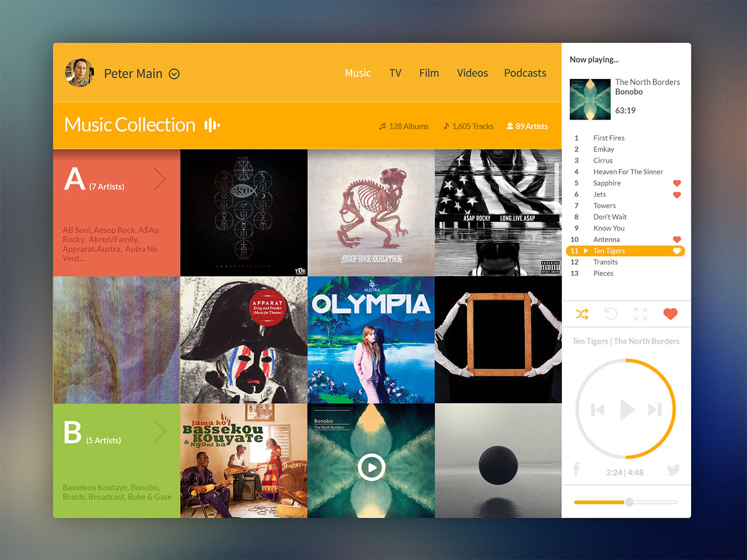Toggle the heart on Ten Tigers track
747x560 pixels.
pyautogui.click(x=677, y=251)
